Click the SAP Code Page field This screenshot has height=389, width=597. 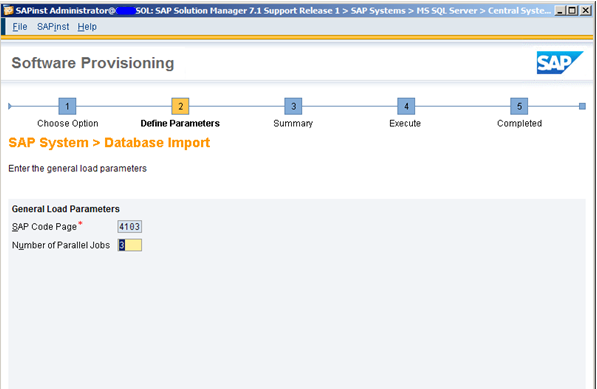point(129,226)
